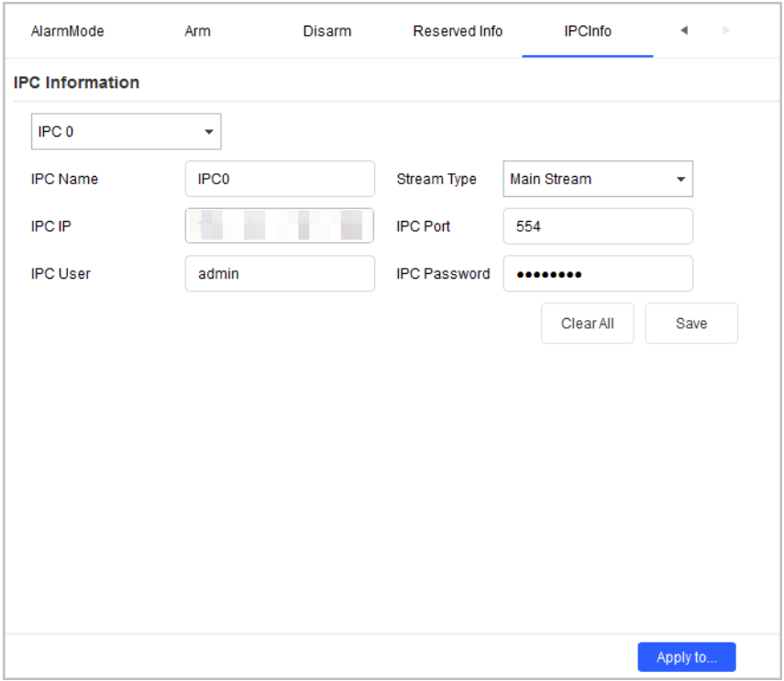Focus the IPC Password field
The image size is (784, 681).
[598, 273]
